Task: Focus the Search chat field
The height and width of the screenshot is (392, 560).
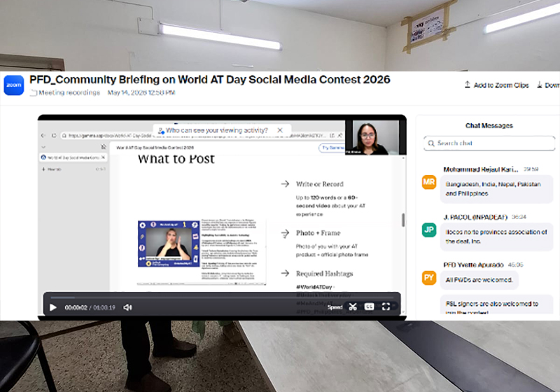Action: click(489, 143)
